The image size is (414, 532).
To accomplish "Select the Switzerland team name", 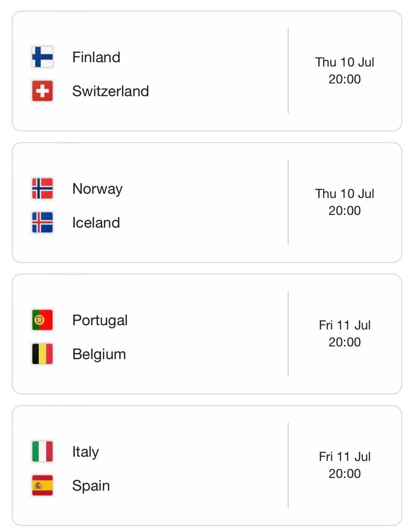I will 111,91.
